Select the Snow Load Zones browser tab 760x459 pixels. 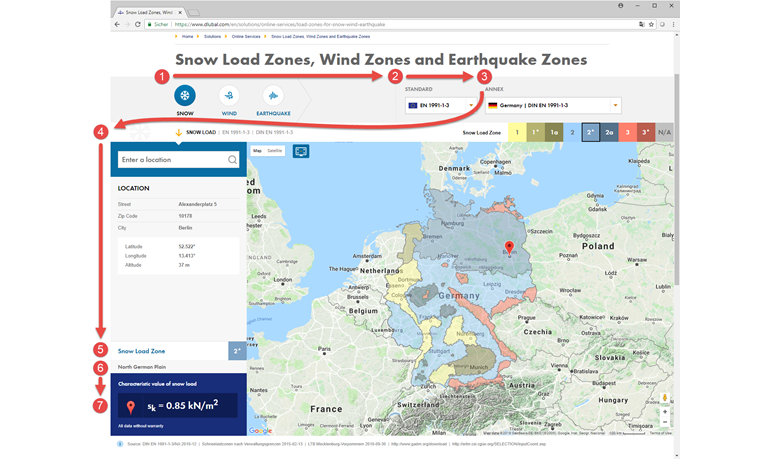tap(150, 12)
